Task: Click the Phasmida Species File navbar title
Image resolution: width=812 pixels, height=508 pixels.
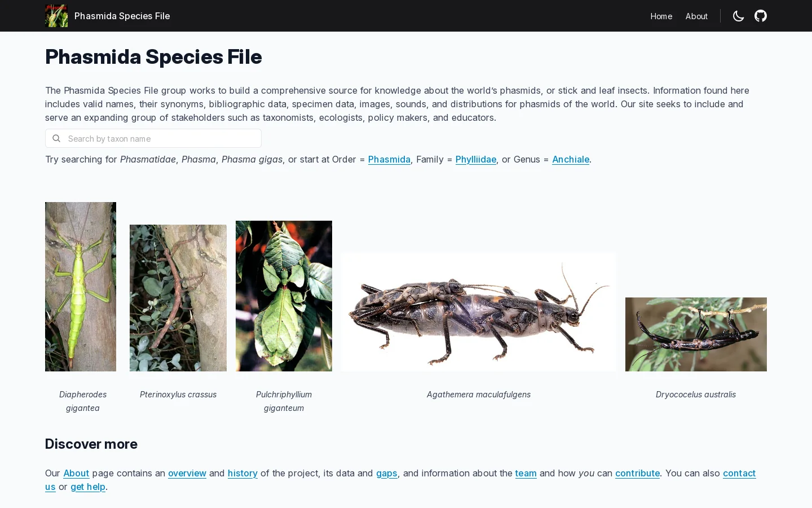Action: [122, 16]
